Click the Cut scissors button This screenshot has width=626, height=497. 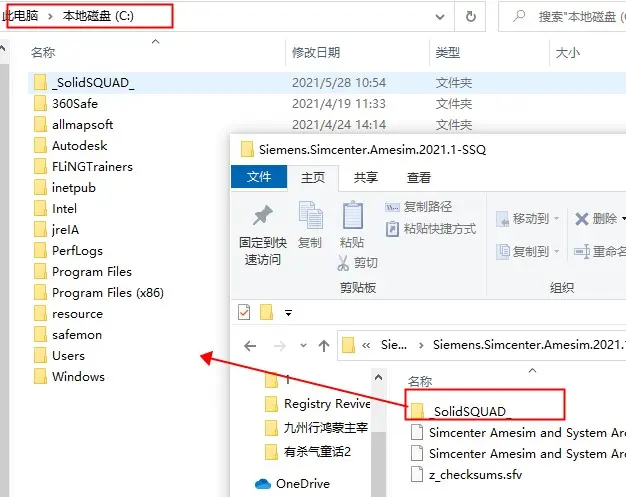pyautogui.click(x=357, y=263)
